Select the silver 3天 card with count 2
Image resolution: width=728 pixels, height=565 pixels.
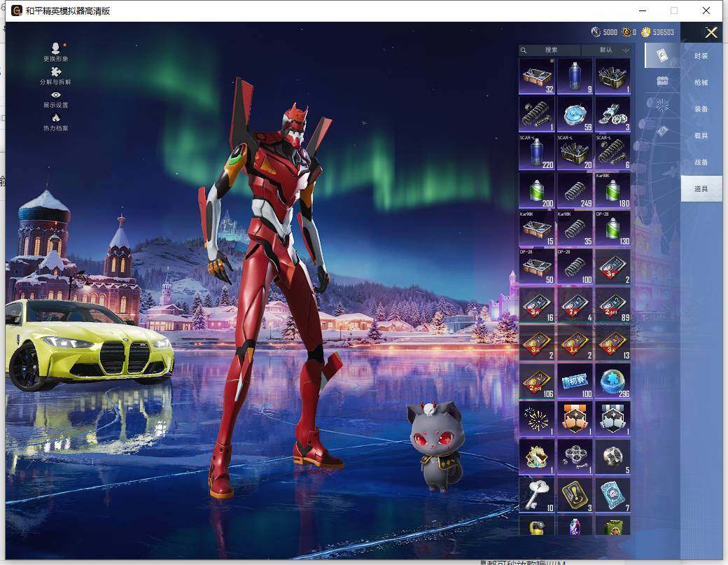613,267
